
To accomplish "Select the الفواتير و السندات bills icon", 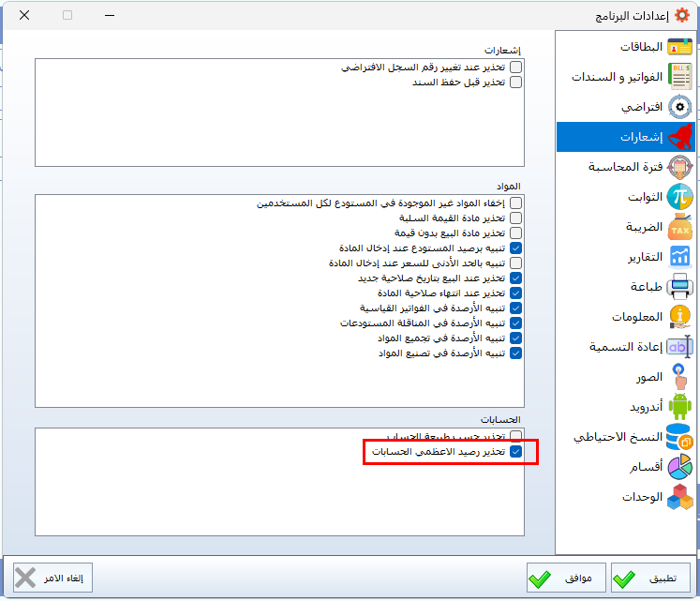I will 679,77.
